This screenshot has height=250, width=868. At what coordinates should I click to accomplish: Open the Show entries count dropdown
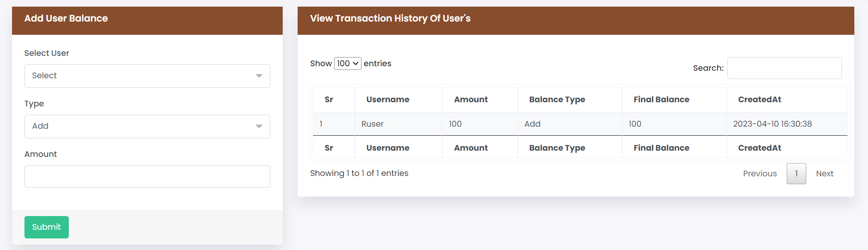347,63
